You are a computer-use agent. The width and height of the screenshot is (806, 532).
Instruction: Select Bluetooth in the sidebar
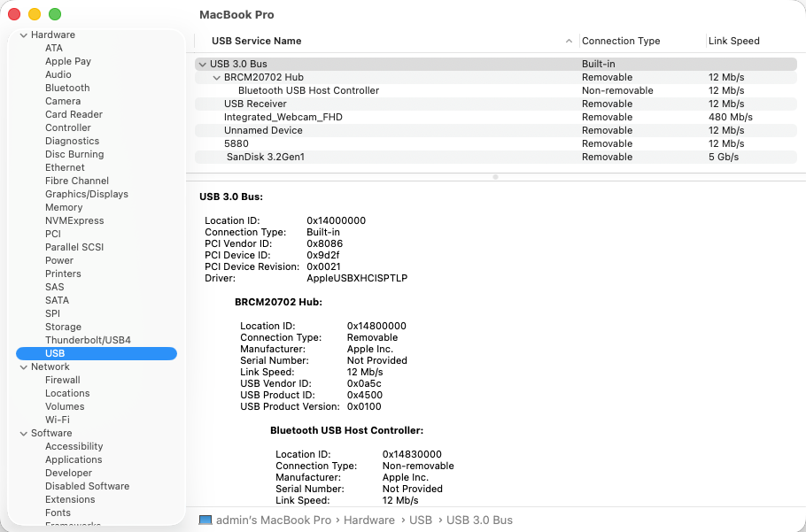(67, 89)
